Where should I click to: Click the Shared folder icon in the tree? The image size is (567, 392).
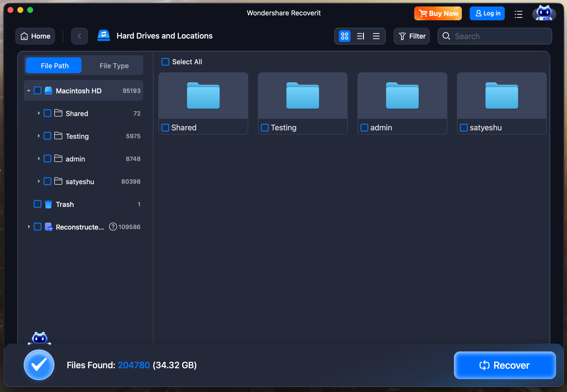pos(58,113)
